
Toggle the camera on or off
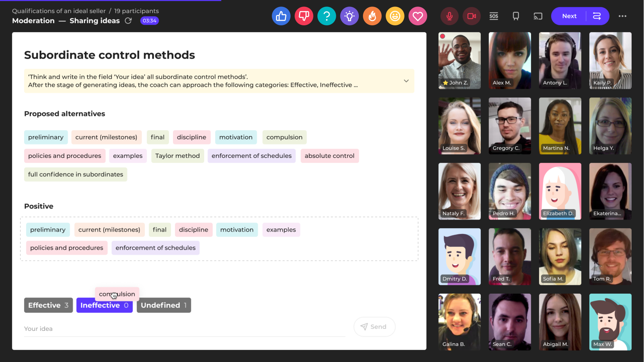[x=472, y=16]
